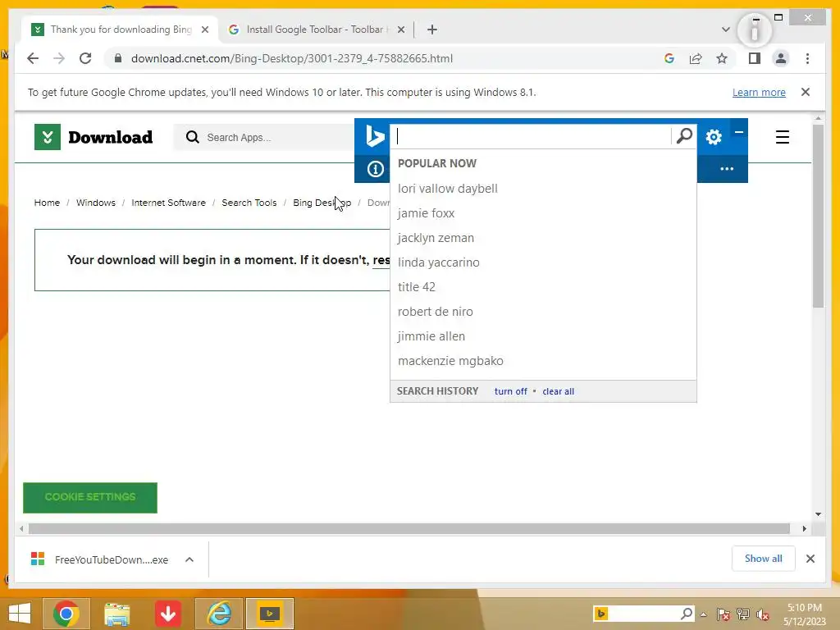Go back in Chrome

coord(33,58)
